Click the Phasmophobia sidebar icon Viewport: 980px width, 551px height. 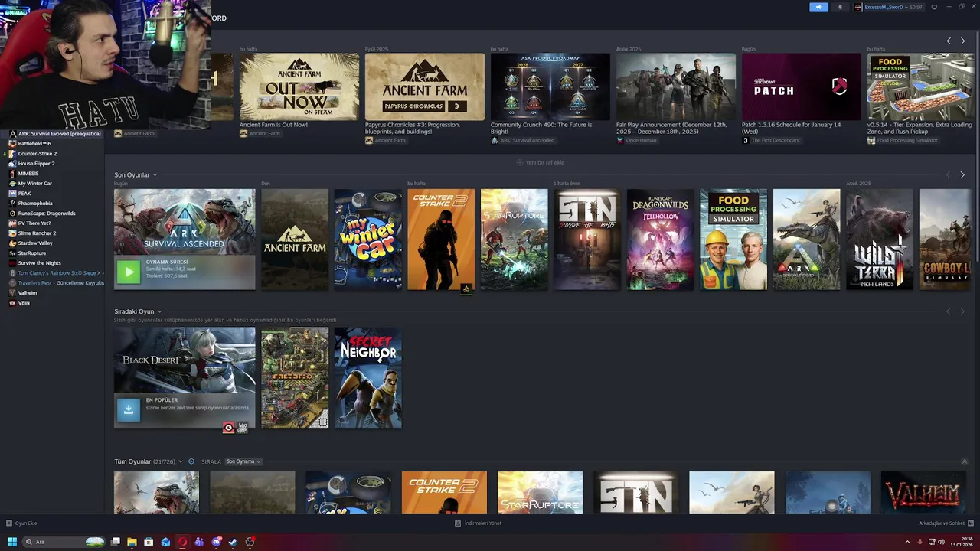[x=12, y=204]
